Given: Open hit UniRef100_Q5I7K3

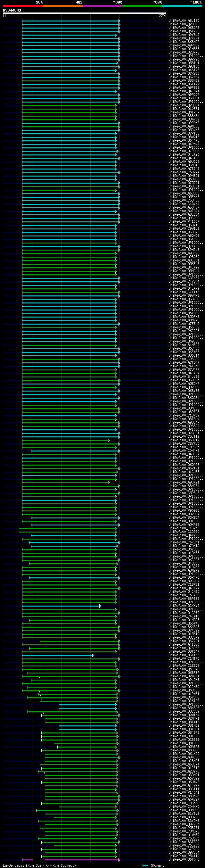Looking at the screenshot, I should pos(184,31).
